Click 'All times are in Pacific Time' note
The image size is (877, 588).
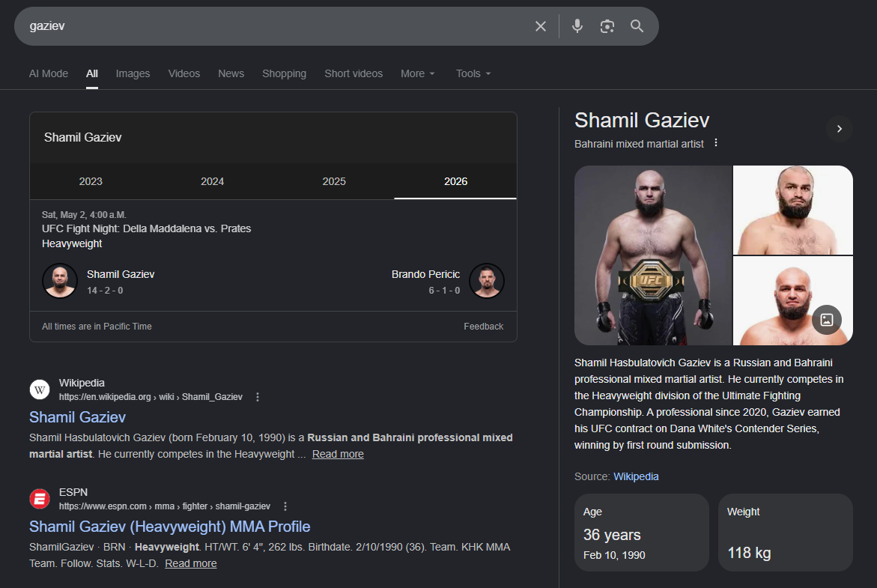click(97, 326)
